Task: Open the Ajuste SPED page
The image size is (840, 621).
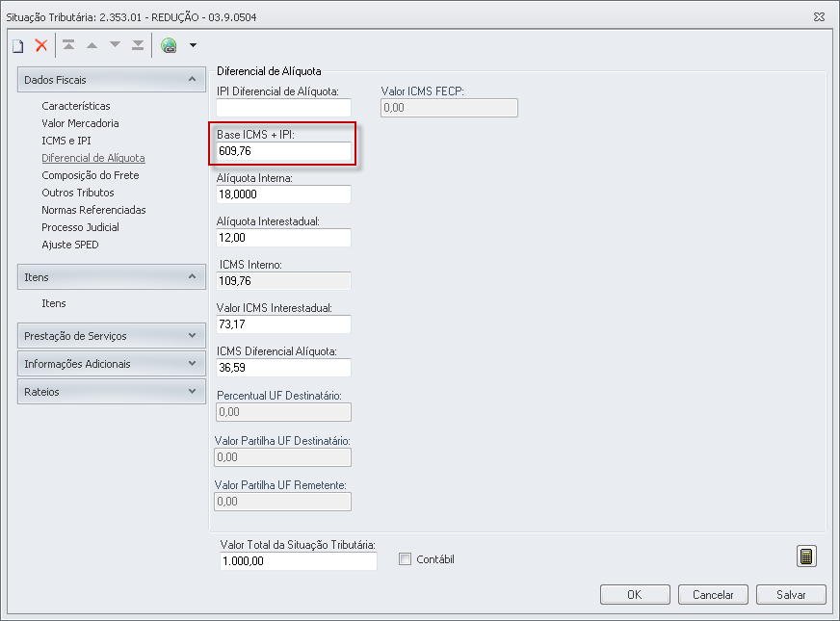Action: click(70, 245)
